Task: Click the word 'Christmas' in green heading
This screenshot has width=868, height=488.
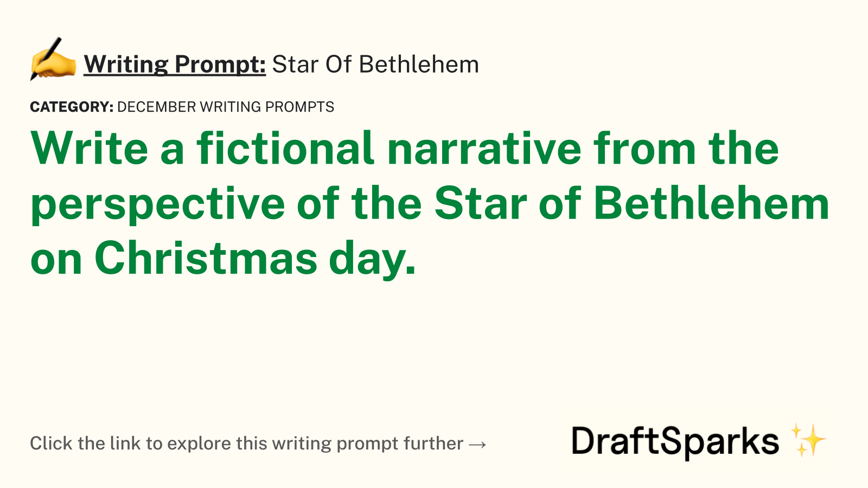Action: [206, 258]
